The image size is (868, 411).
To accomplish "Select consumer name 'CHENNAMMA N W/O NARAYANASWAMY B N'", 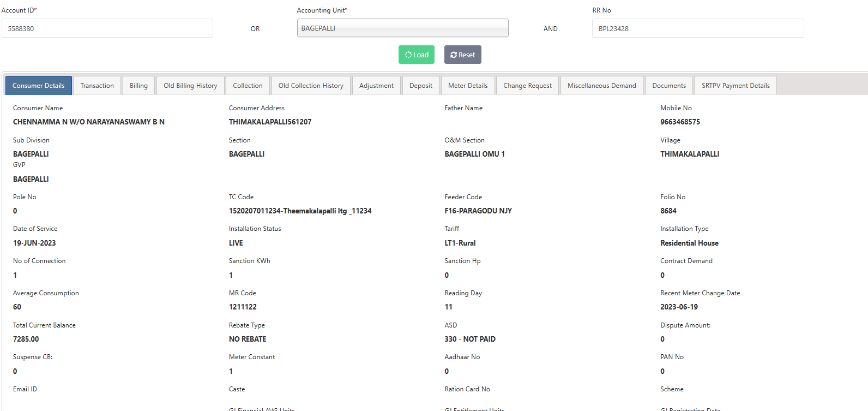I will 89,122.
